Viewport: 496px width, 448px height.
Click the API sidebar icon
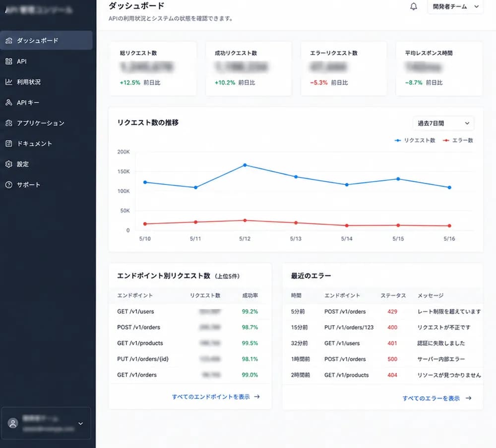[x=9, y=61]
